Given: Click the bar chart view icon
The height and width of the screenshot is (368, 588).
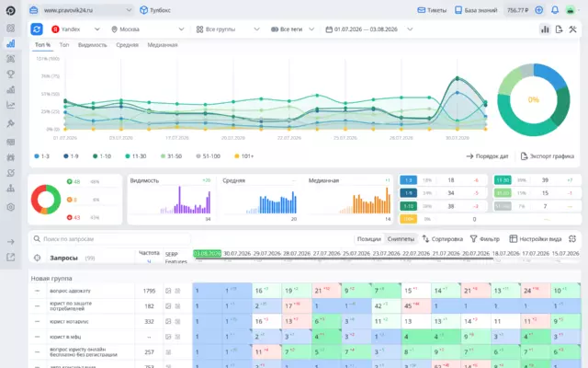Looking at the screenshot, I should click(545, 29).
